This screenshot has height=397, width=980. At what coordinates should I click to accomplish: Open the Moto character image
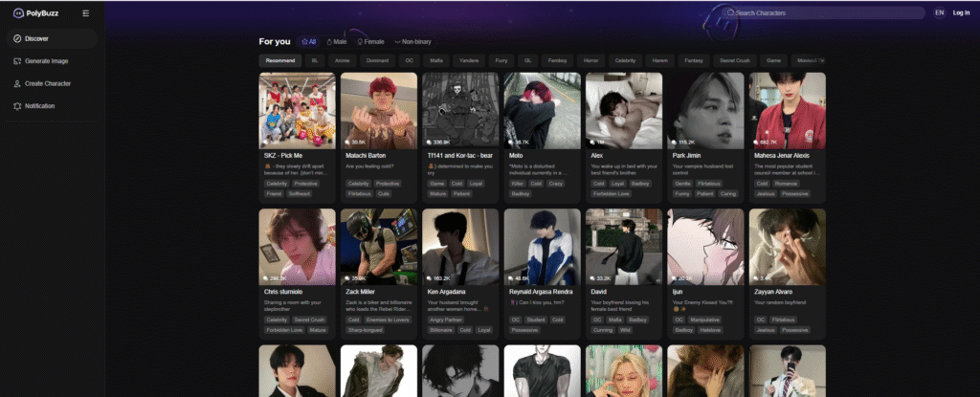[543, 111]
